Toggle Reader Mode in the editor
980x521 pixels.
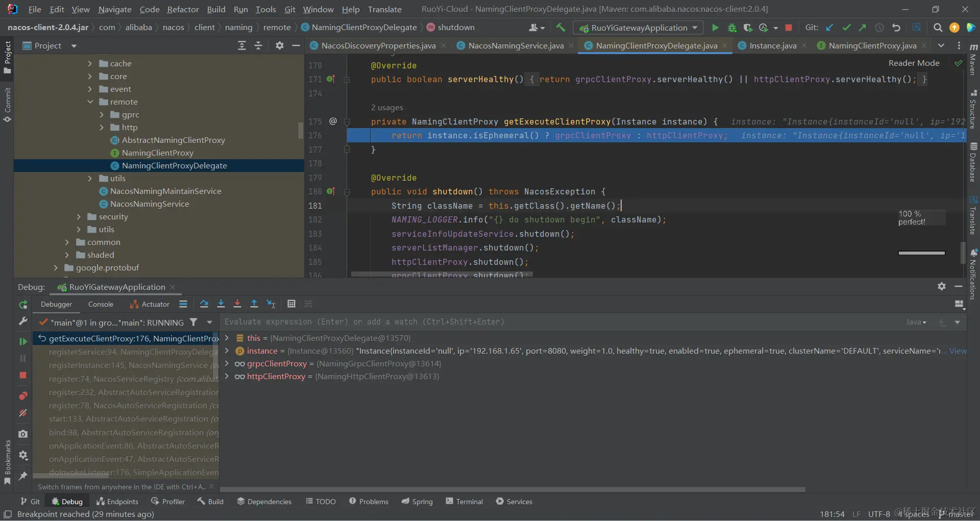tap(914, 63)
